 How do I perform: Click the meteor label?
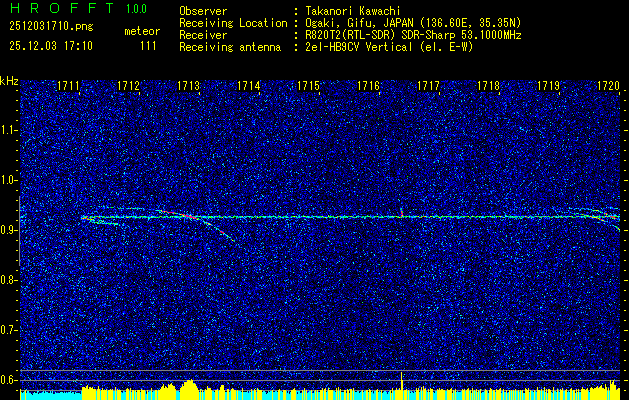(x=142, y=31)
